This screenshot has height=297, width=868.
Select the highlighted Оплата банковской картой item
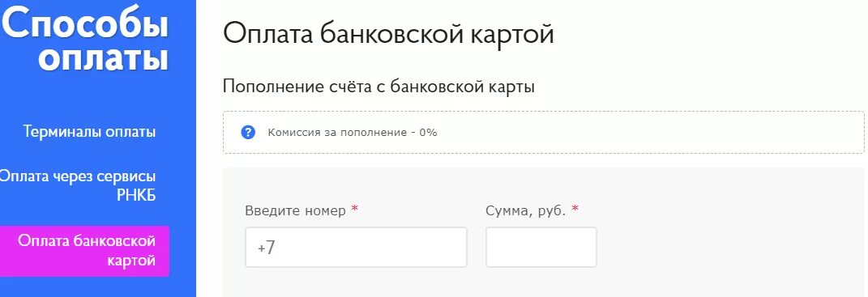pos(85,251)
